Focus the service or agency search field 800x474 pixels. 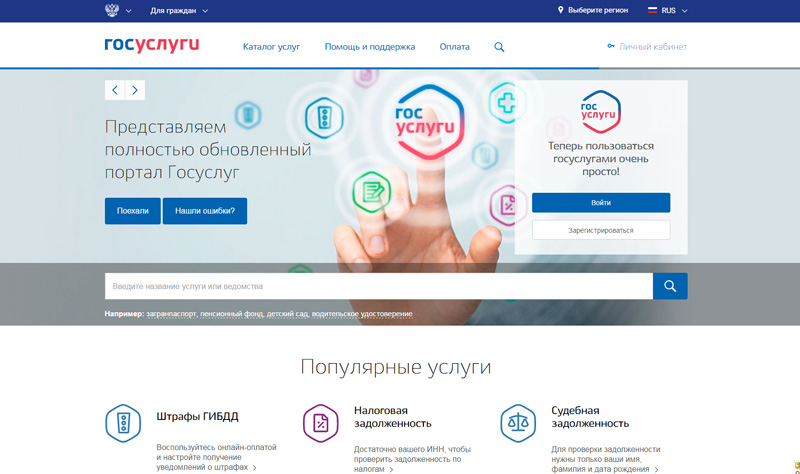point(379,286)
